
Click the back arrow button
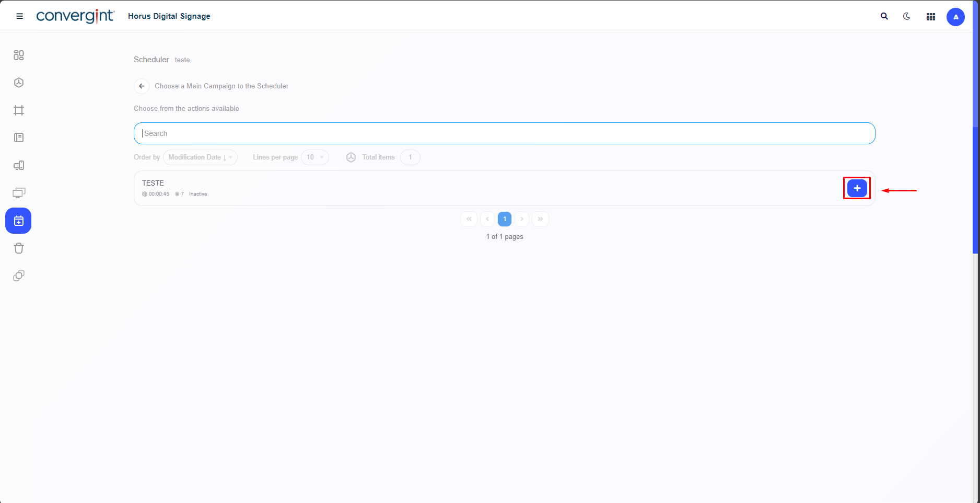click(x=142, y=86)
